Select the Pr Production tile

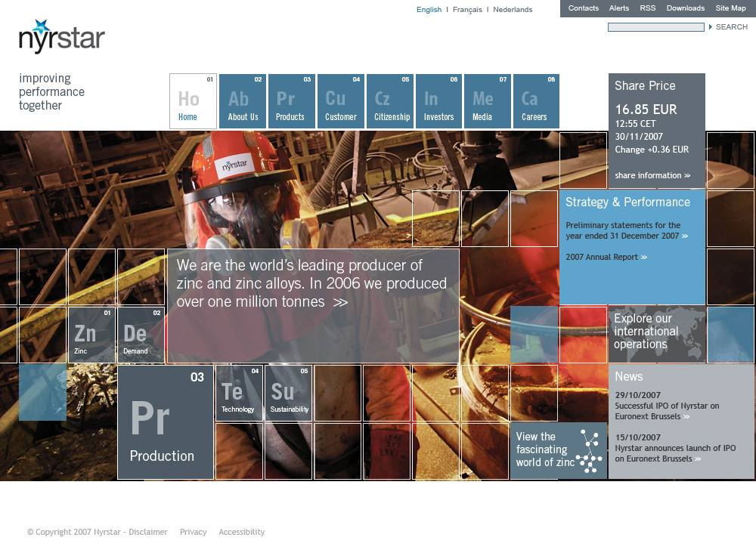tap(166, 422)
